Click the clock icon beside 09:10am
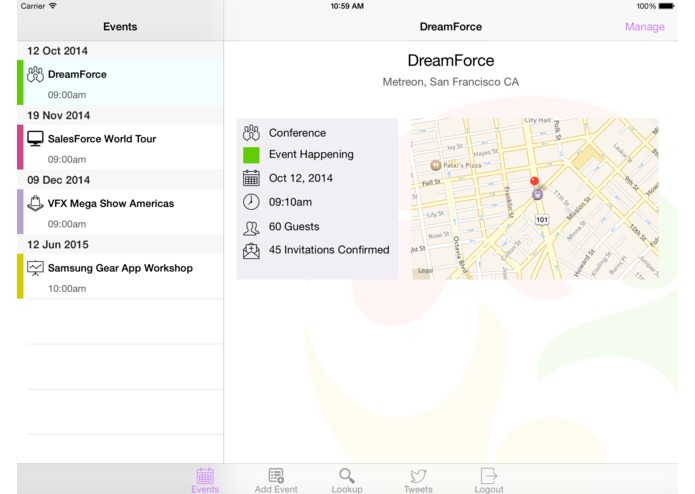The image size is (695, 494). pos(251,202)
